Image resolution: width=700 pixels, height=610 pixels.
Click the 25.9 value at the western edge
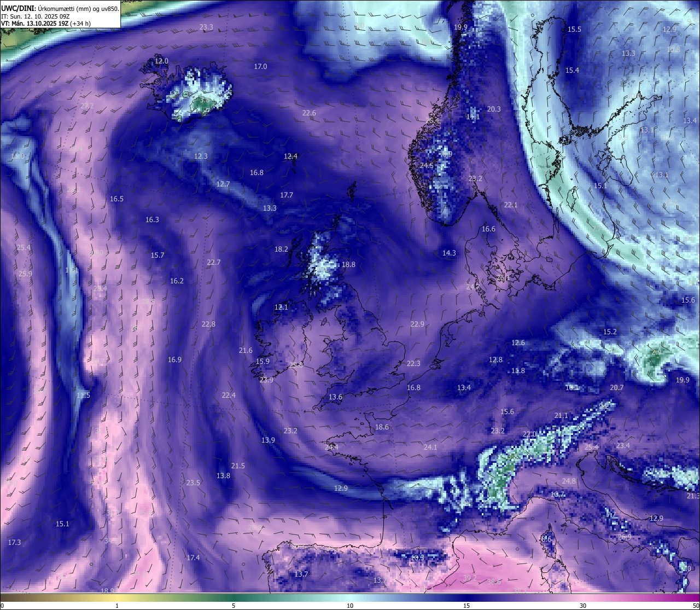coord(25,274)
